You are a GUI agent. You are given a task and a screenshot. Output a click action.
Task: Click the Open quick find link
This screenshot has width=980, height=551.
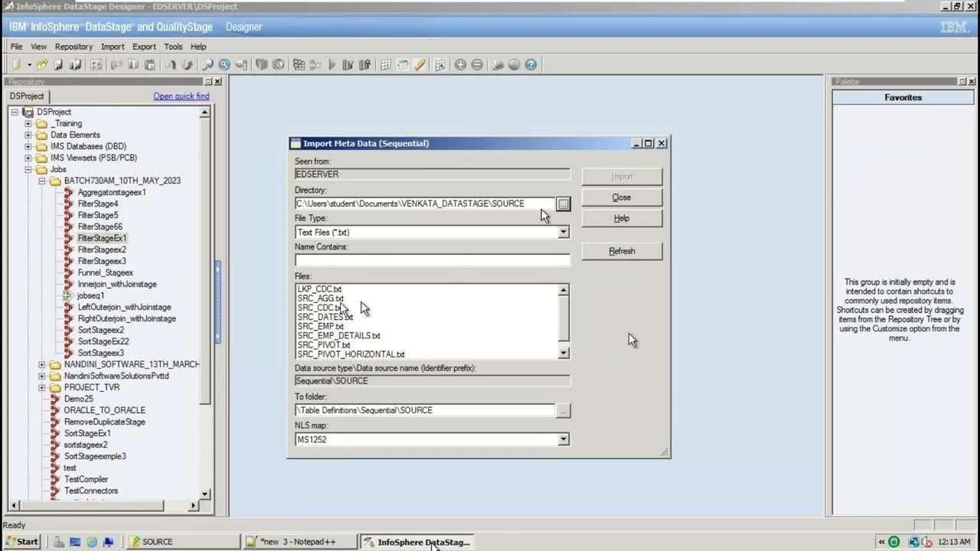[181, 96]
